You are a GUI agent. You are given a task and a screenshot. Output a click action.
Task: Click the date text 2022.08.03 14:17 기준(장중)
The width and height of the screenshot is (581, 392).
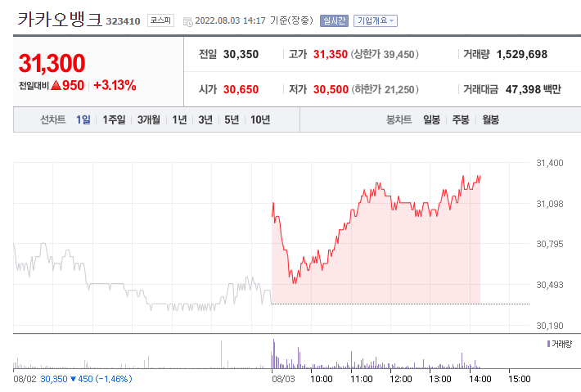pos(254,20)
